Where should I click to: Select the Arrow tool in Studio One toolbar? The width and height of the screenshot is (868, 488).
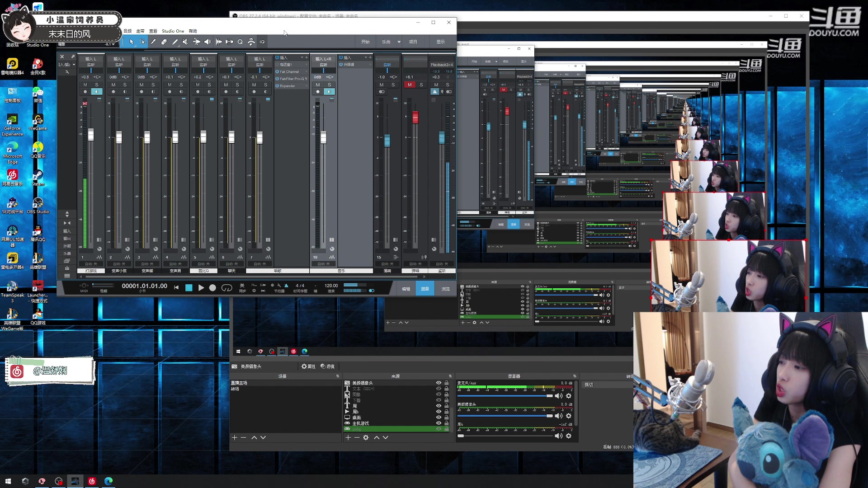(x=132, y=42)
